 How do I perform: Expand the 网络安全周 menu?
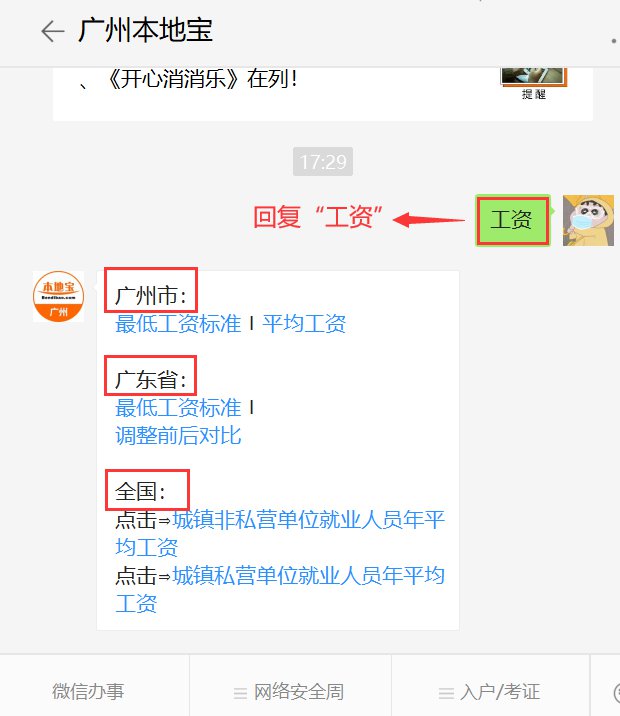(x=290, y=691)
